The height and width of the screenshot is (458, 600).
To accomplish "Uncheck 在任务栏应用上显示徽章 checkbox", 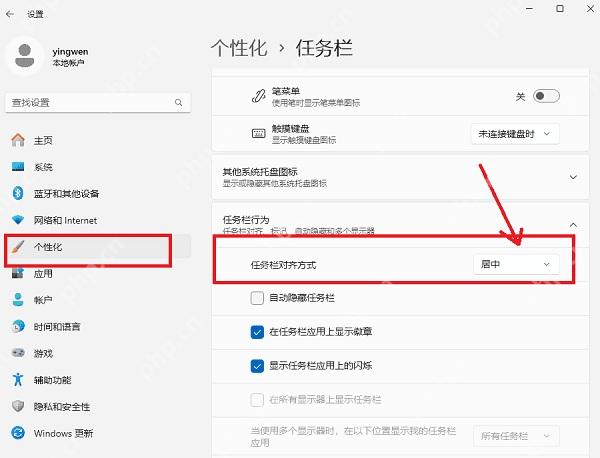I will (x=257, y=332).
